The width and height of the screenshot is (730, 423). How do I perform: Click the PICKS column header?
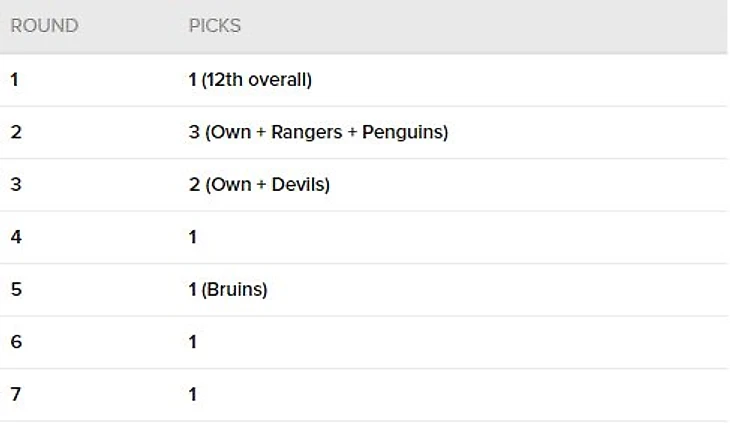tap(215, 26)
